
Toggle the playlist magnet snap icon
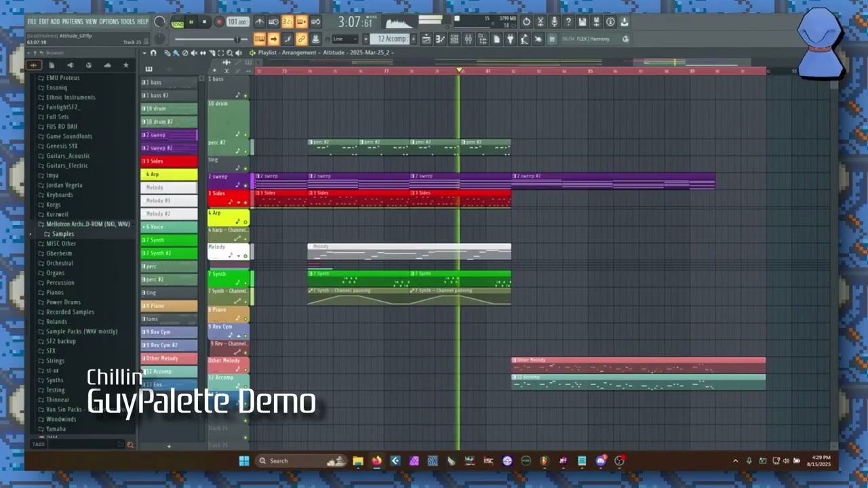(153, 53)
